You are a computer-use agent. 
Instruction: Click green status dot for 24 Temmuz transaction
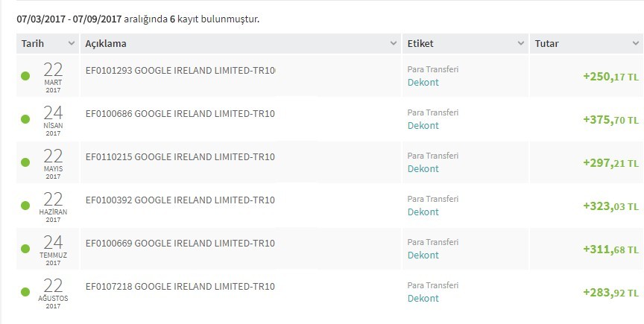(25, 249)
